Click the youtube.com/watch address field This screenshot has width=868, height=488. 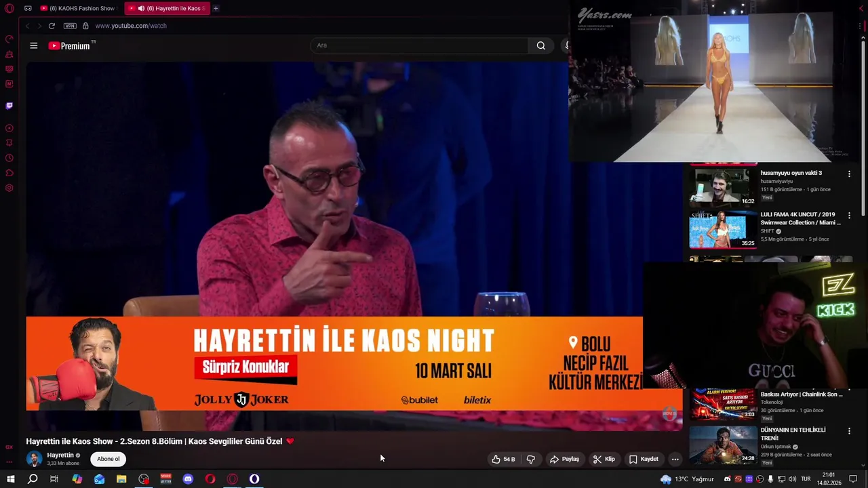point(131,26)
